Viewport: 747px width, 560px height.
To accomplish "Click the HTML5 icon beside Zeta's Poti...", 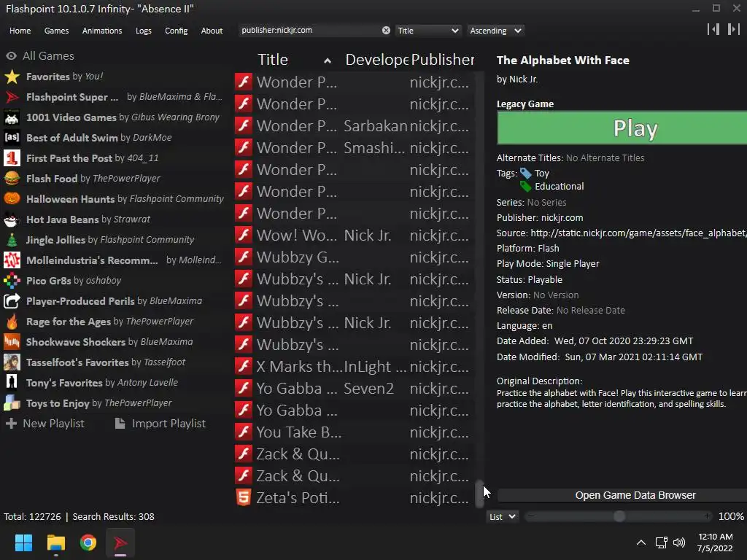I will click(244, 497).
